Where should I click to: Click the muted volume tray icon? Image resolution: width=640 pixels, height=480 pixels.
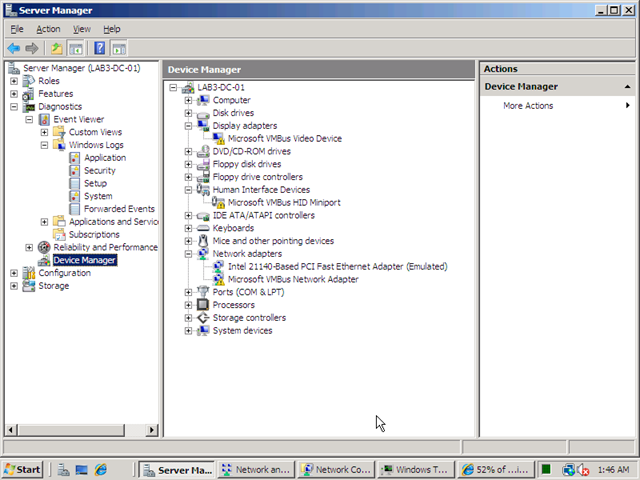pyautogui.click(x=583, y=470)
